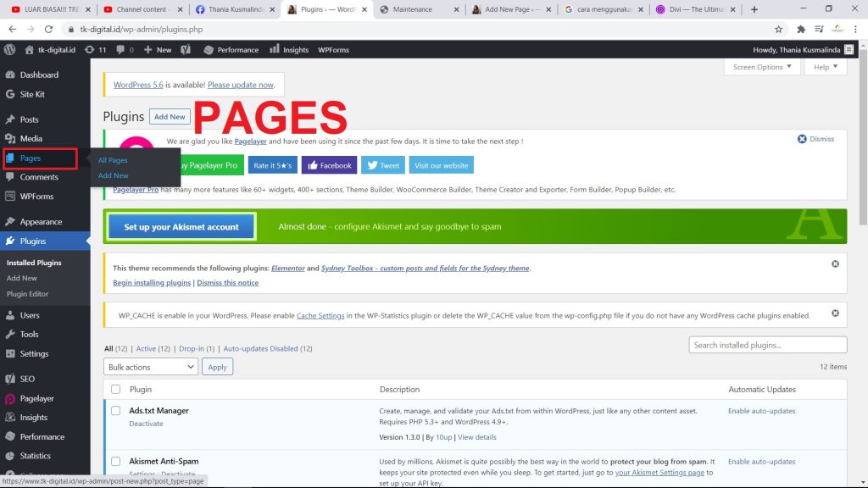Filter plugins by Drop-in (1)
Image resolution: width=868 pixels, height=488 pixels.
click(197, 348)
